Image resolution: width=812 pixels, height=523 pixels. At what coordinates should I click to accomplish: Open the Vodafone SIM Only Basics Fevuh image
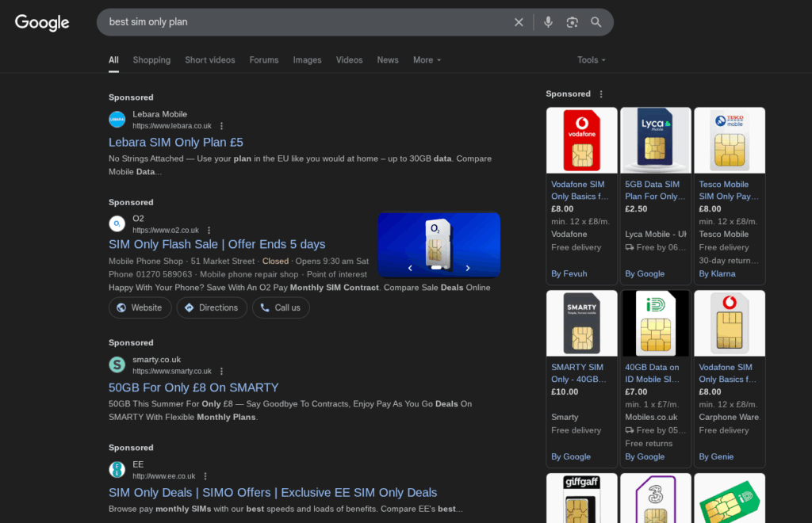[x=581, y=140]
